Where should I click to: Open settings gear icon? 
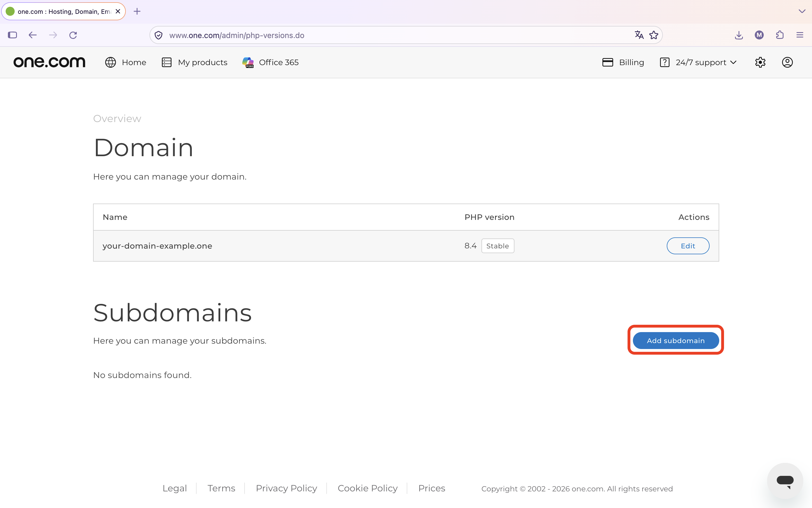tap(760, 62)
